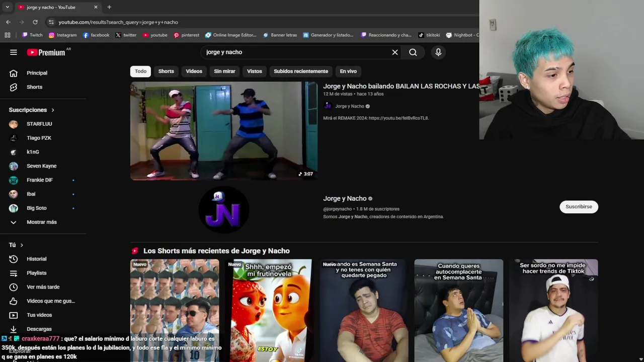This screenshot has height=362, width=644.
Task: Open the pinterest bookmark
Action: click(x=186, y=35)
